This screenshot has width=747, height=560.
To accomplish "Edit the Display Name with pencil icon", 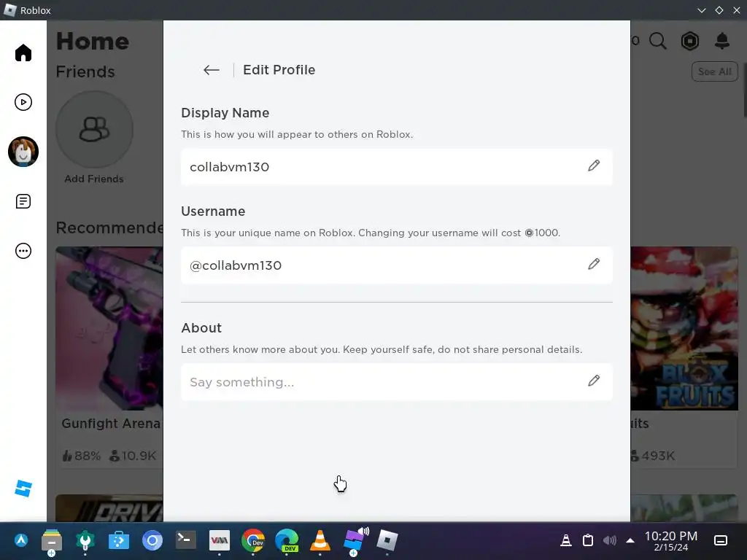I will click(x=594, y=166).
